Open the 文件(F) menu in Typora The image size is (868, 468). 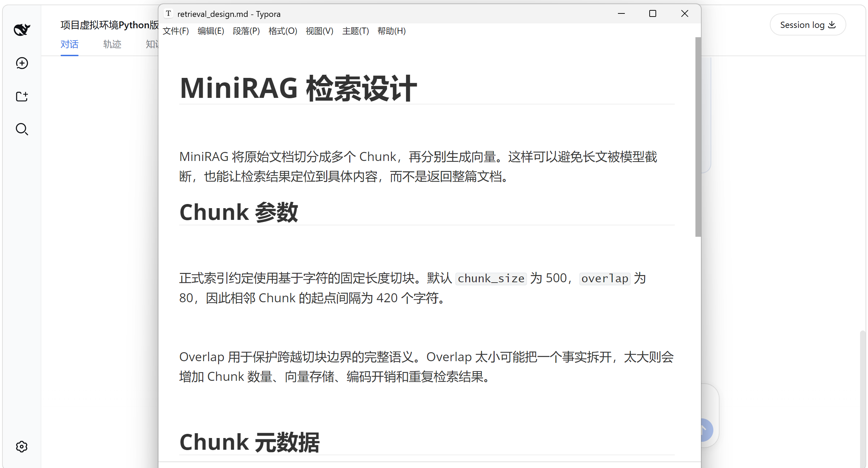(176, 31)
